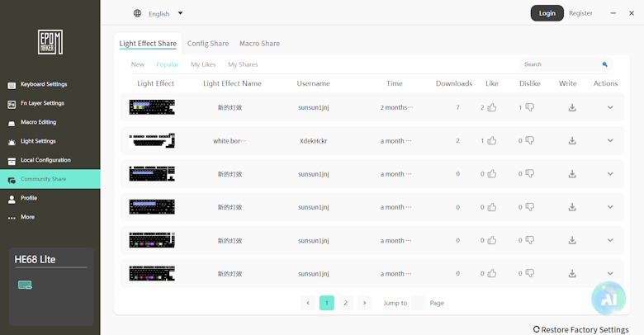Click the Search input field

(x=559, y=64)
